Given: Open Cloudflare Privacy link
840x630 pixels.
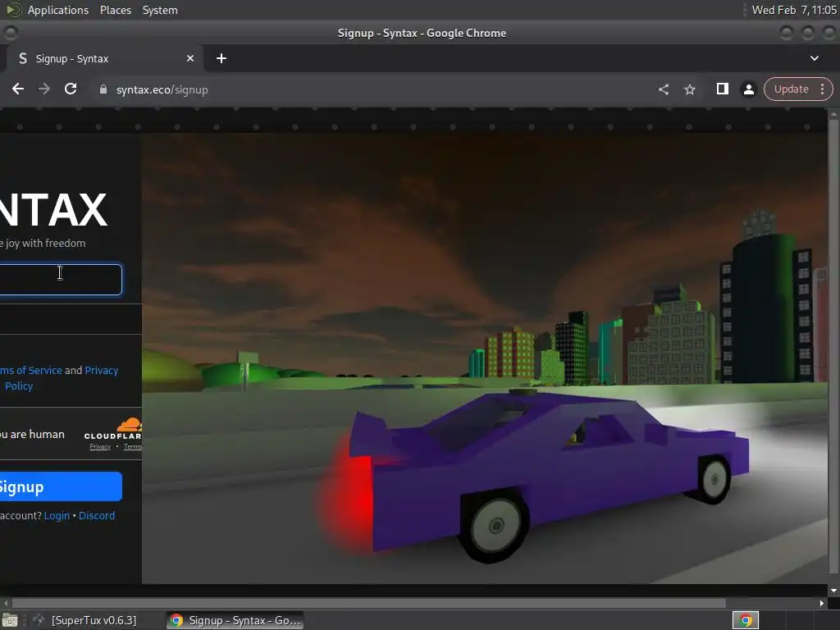Looking at the screenshot, I should pyautogui.click(x=100, y=447).
